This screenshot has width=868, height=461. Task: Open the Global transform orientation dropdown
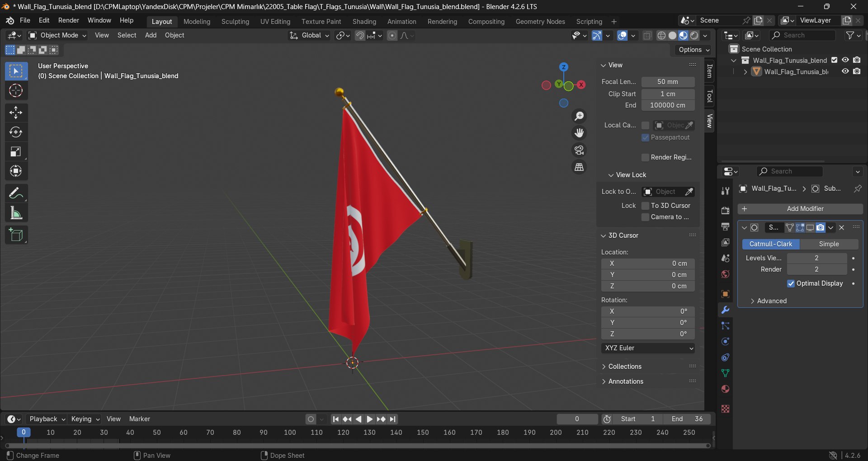(x=310, y=35)
